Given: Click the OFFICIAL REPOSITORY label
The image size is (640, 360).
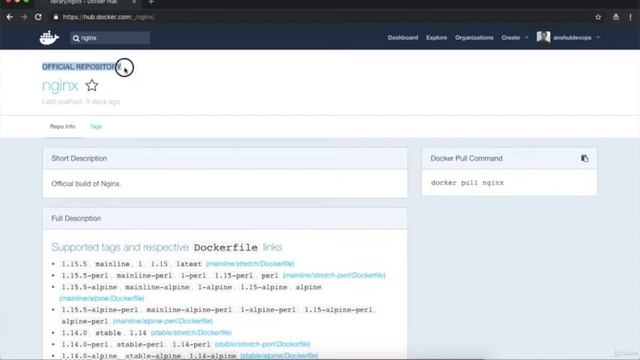Looking at the screenshot, I should [81, 67].
